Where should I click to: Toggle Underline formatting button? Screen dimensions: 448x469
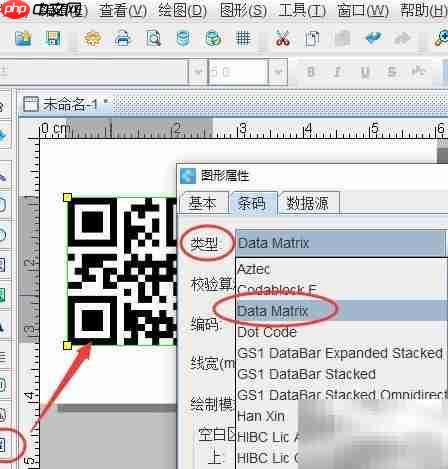365,72
